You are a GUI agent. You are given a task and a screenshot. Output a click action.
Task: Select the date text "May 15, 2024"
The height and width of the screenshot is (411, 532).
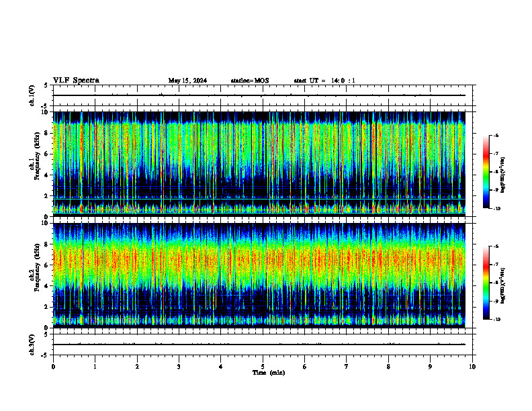click(187, 81)
